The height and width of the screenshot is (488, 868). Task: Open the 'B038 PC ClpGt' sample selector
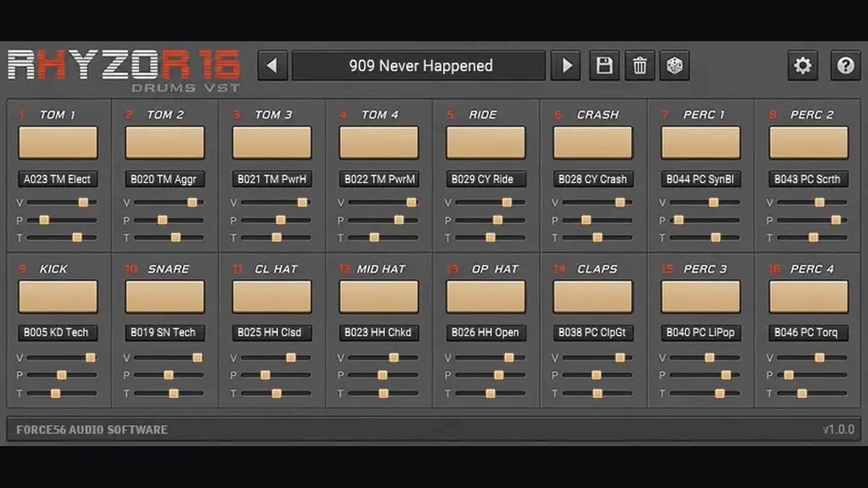[x=593, y=333]
